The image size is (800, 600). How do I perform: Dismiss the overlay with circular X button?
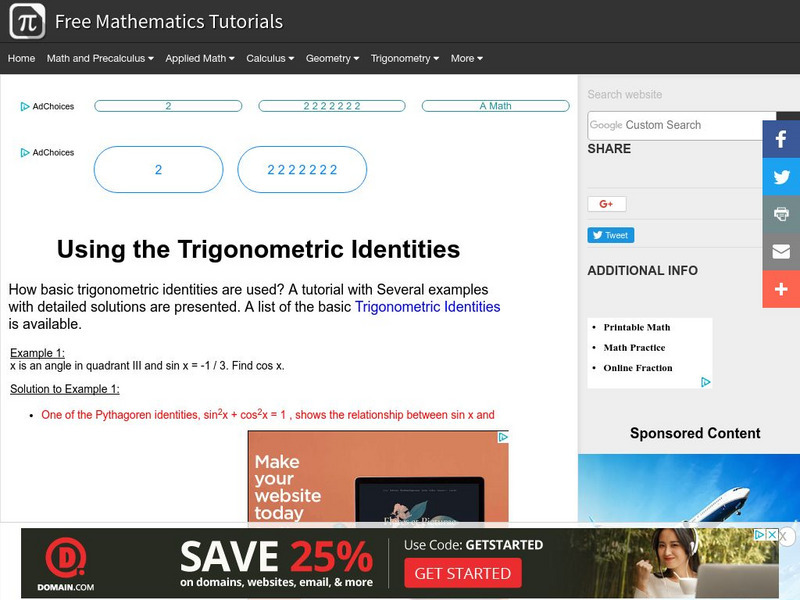[x=785, y=537]
